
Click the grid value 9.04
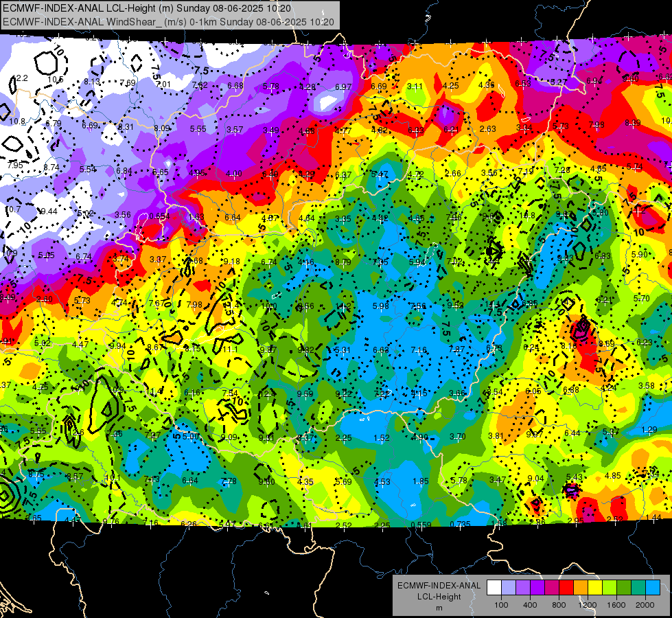pyautogui.click(x=535, y=479)
